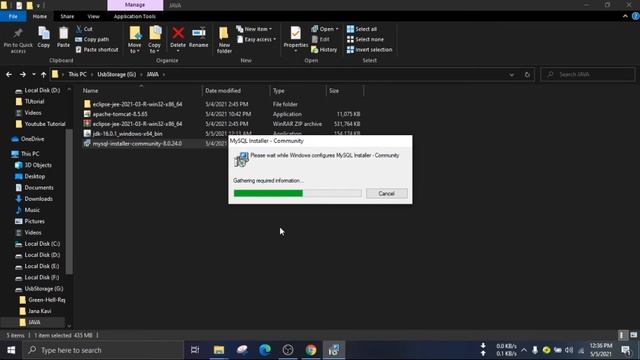Screen dimensions: 640x360
Task: Cancel the MySQL Installer dialog
Action: pos(387,193)
